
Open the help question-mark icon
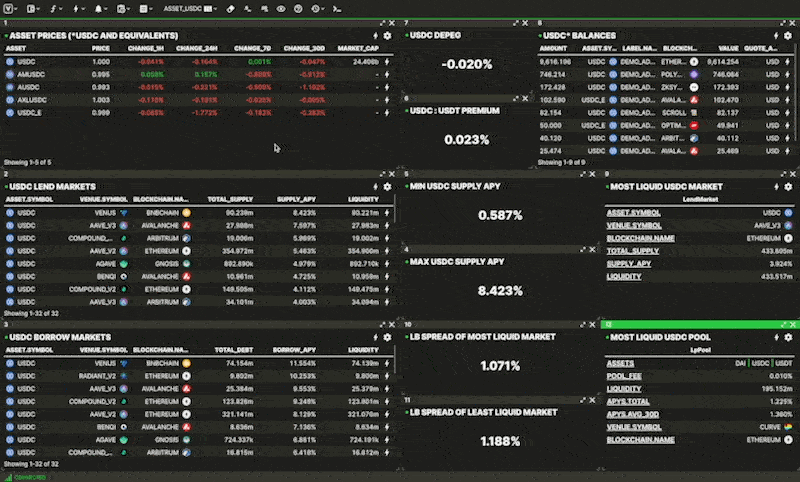(298, 9)
